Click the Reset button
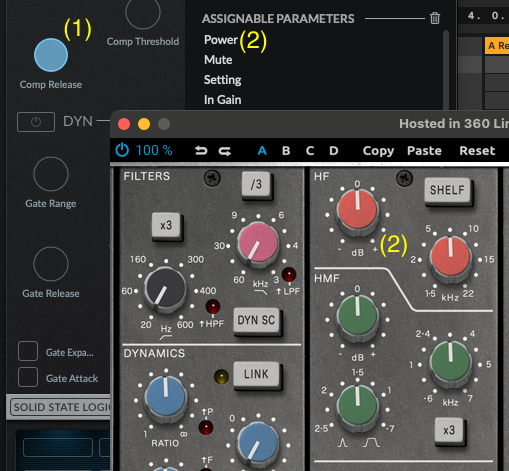This screenshot has height=471, width=509. (x=477, y=151)
